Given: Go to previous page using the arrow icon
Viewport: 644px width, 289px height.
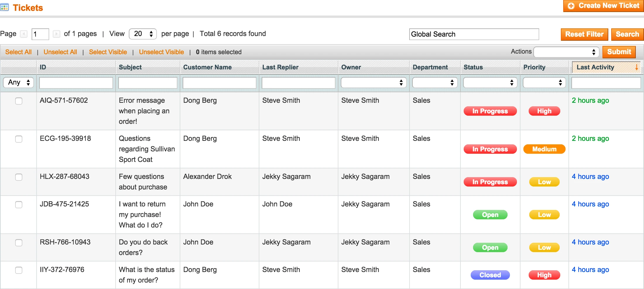Looking at the screenshot, I should 23,34.
